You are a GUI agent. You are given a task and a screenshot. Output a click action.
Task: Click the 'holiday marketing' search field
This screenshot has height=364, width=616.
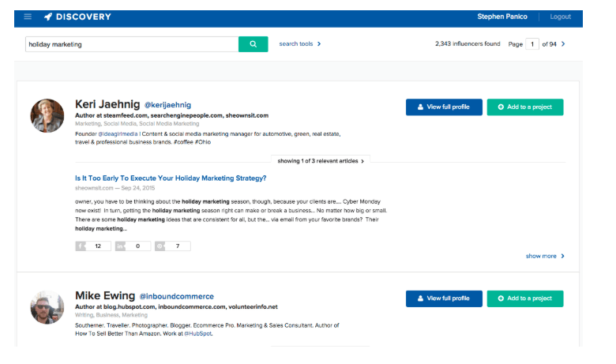pos(132,44)
